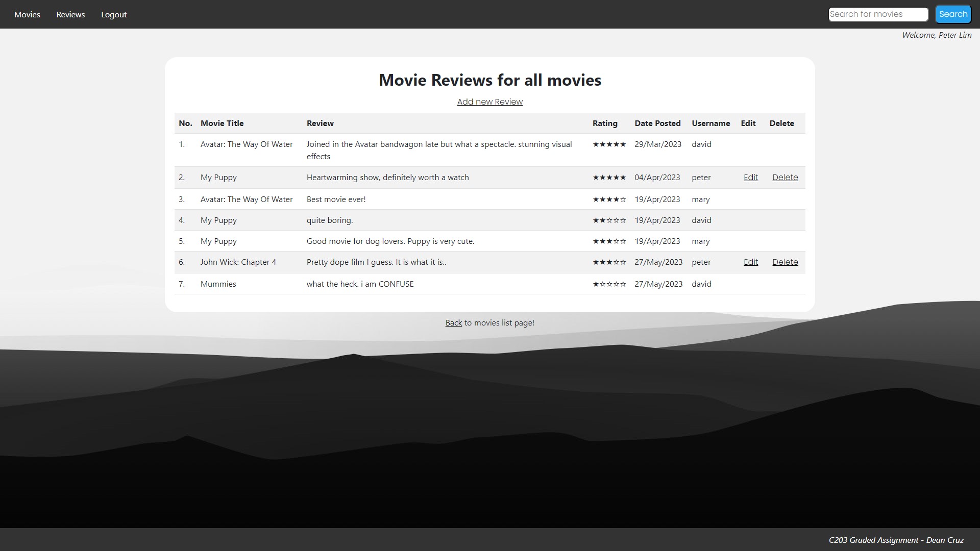Click three-star rating on Pretty dope film row

(609, 262)
